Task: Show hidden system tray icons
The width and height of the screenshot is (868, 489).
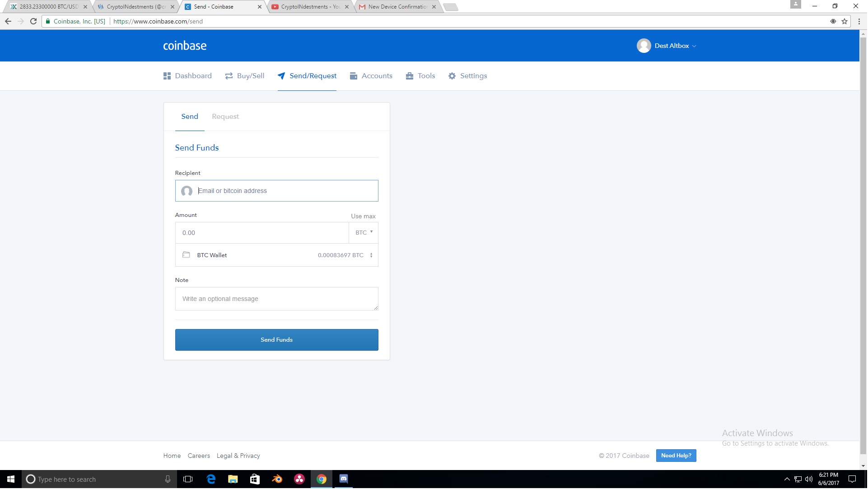Action: 787,479
